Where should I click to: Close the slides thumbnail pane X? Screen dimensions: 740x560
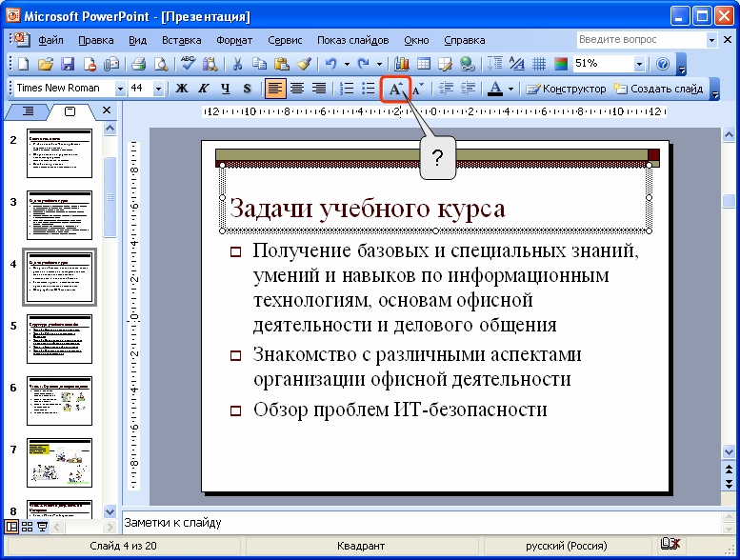pyautogui.click(x=107, y=110)
